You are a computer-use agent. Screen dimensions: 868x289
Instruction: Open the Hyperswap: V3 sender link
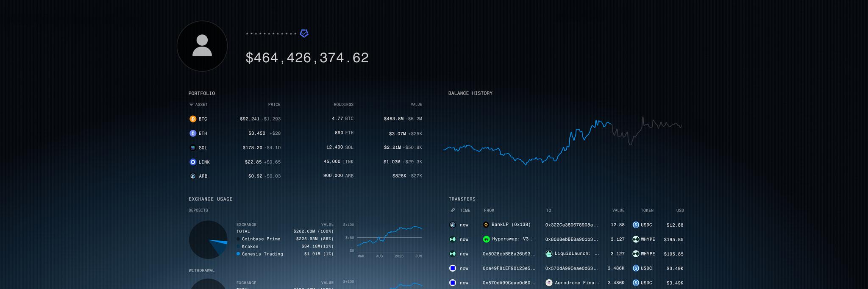513,239
